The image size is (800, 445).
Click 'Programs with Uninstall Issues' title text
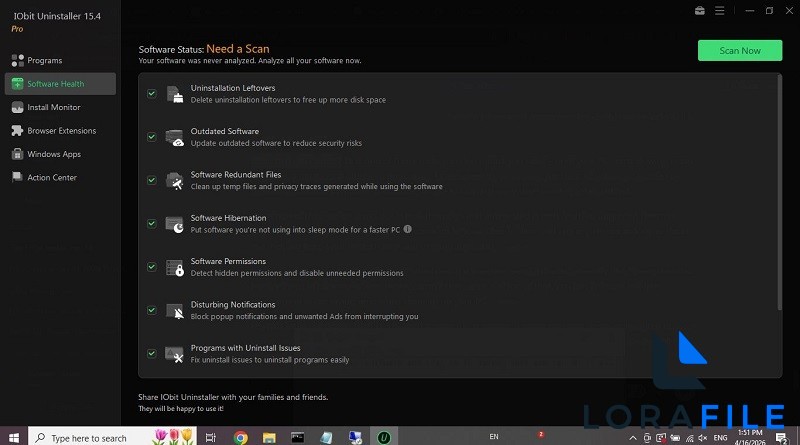point(245,348)
